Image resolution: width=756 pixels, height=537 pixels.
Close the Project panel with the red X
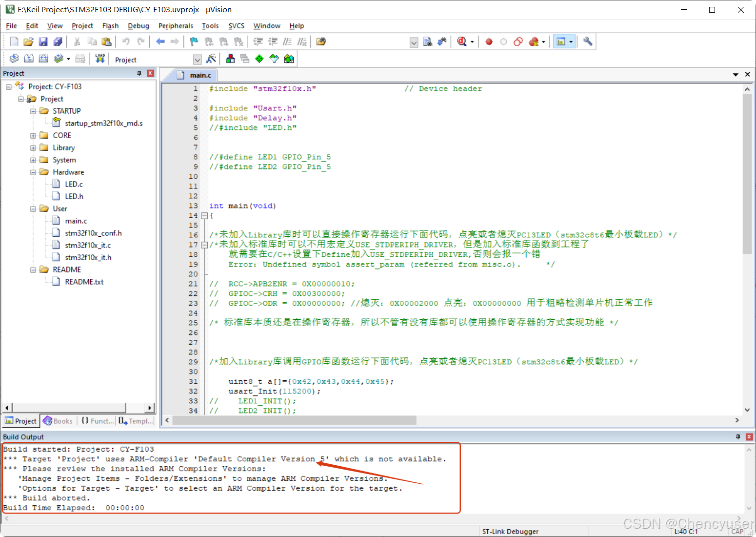coord(150,73)
